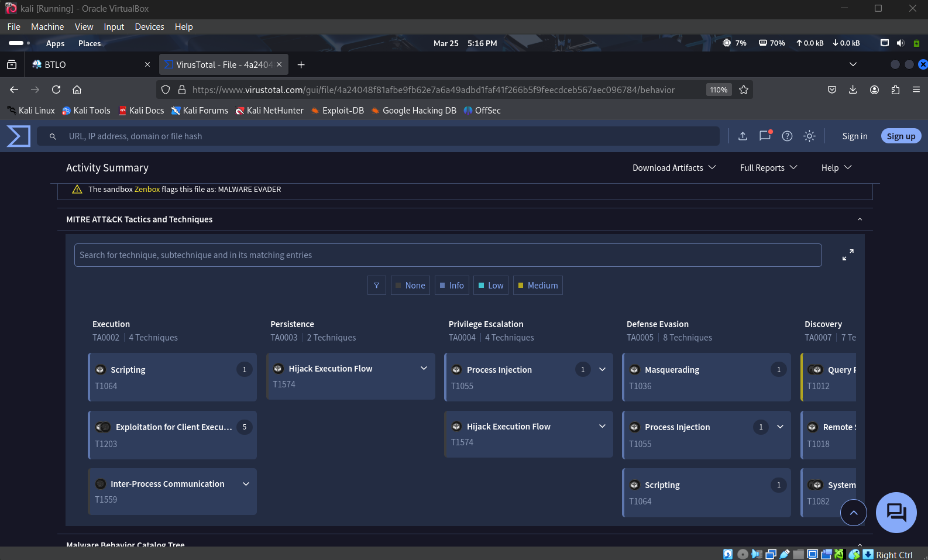Toggle the Low severity filter
928x560 pixels.
pos(490,286)
